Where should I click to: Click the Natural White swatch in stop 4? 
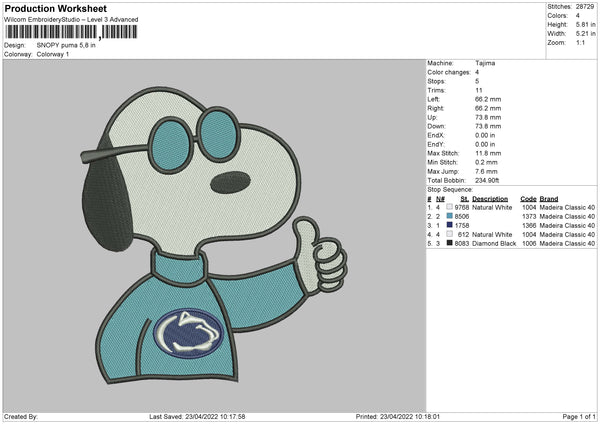pyautogui.click(x=451, y=234)
